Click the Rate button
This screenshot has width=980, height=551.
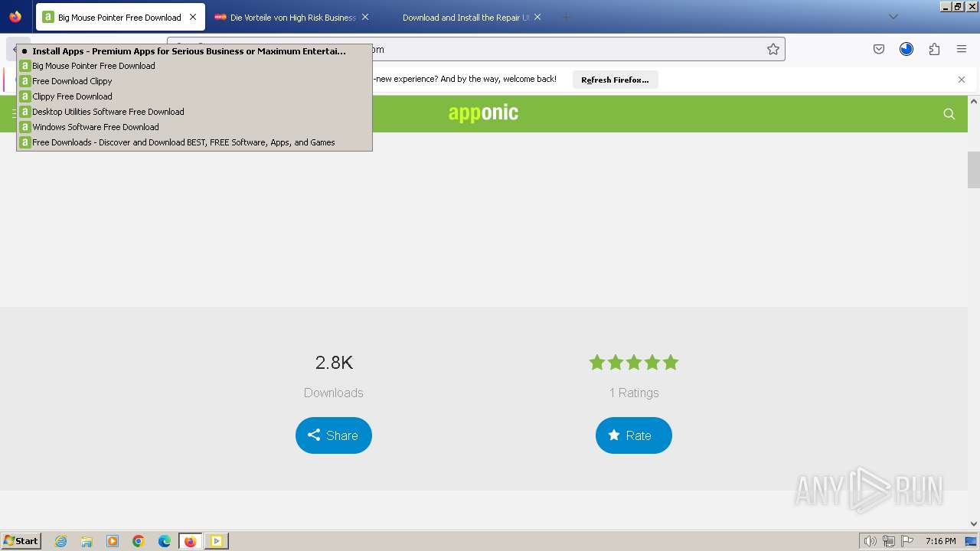(x=634, y=435)
